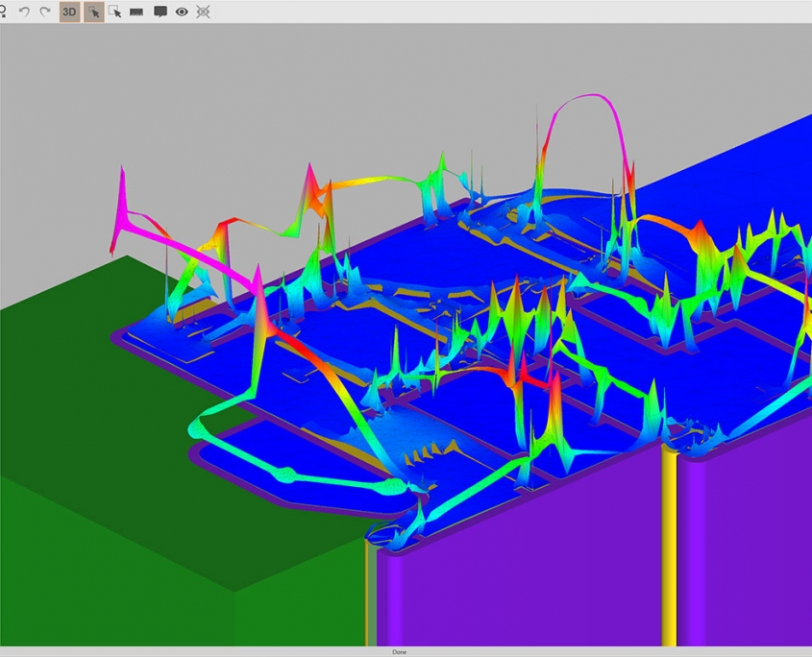This screenshot has height=657, width=812.
Task: Click the Redo arrow icon
Action: pos(45,12)
